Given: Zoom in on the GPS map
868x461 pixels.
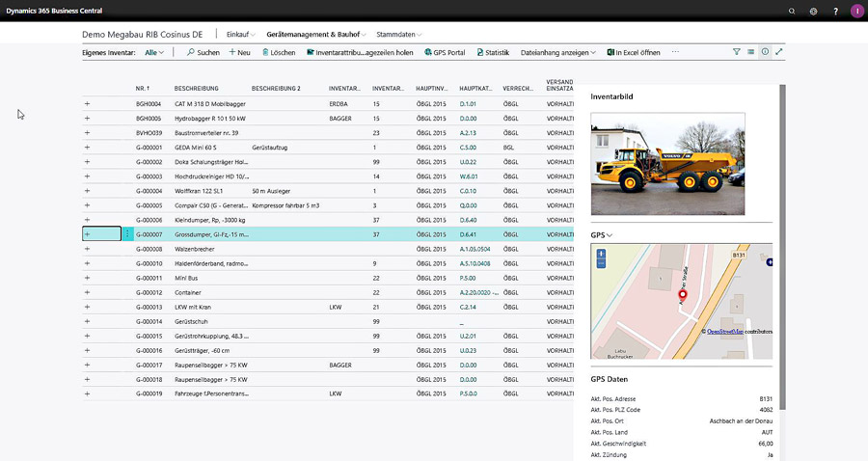Looking at the screenshot, I should point(601,255).
